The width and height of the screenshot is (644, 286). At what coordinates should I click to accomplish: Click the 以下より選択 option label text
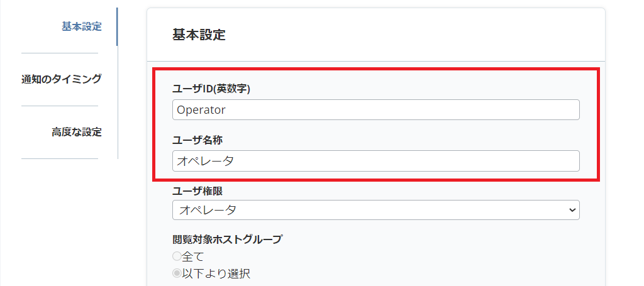[216, 273]
